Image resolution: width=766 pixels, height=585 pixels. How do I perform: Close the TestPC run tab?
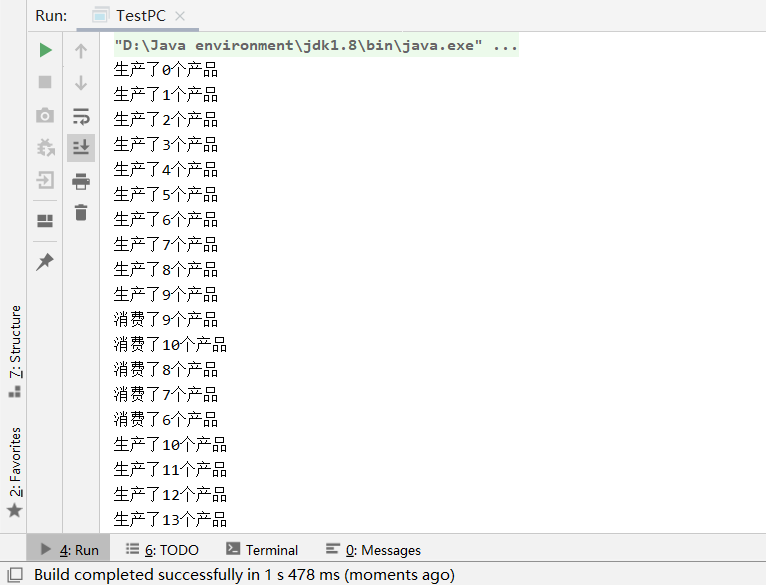[180, 16]
